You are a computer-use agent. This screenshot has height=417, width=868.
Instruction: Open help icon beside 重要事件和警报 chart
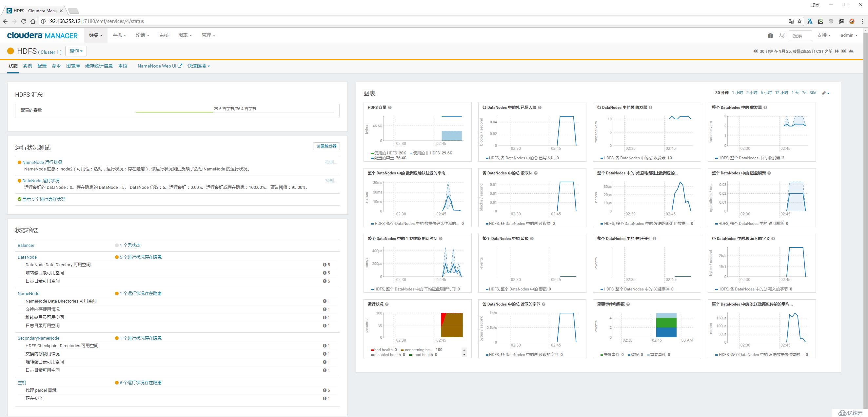pos(628,304)
